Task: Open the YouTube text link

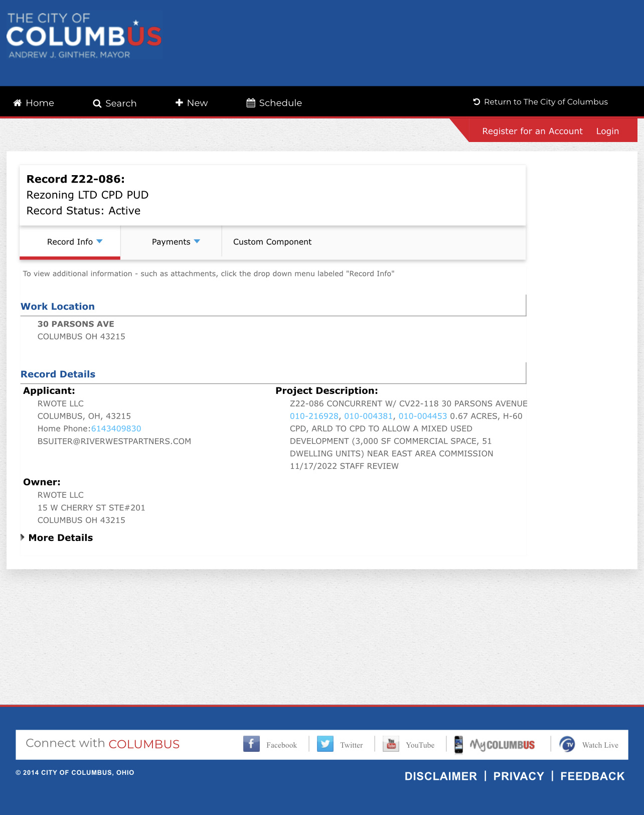Action: point(420,745)
